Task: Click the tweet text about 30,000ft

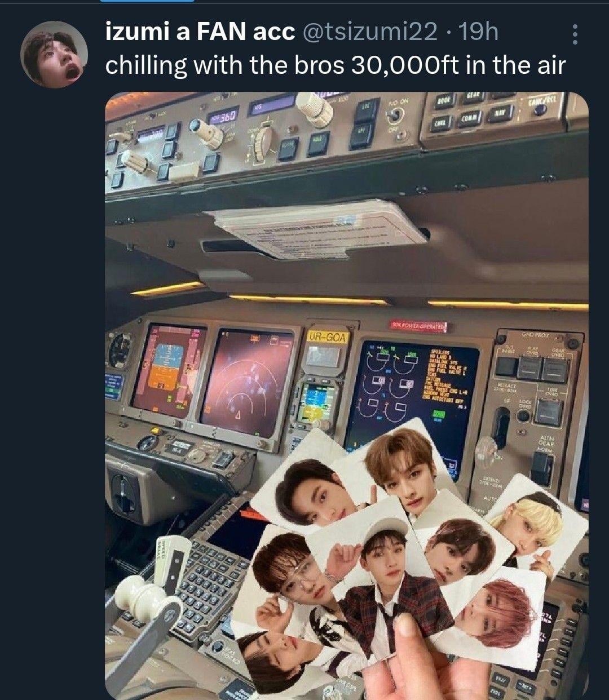Action: [x=336, y=65]
